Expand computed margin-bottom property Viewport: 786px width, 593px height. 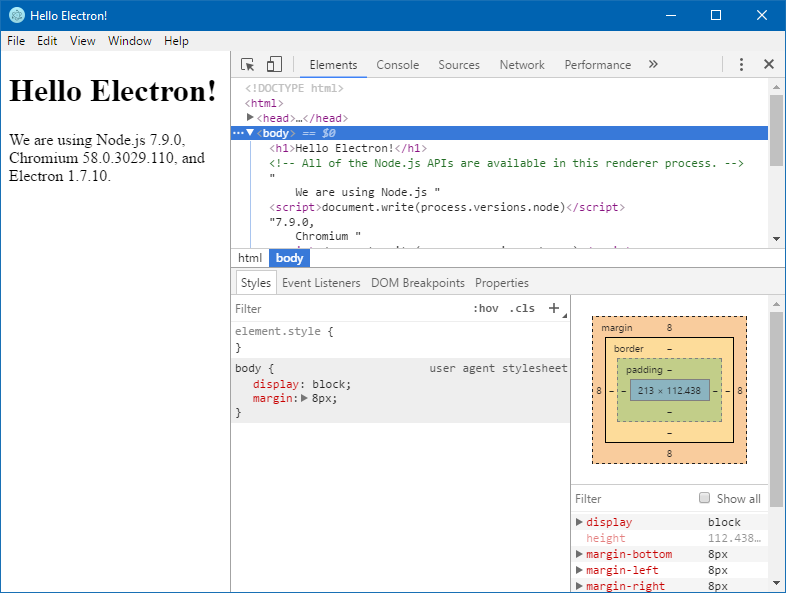click(579, 554)
